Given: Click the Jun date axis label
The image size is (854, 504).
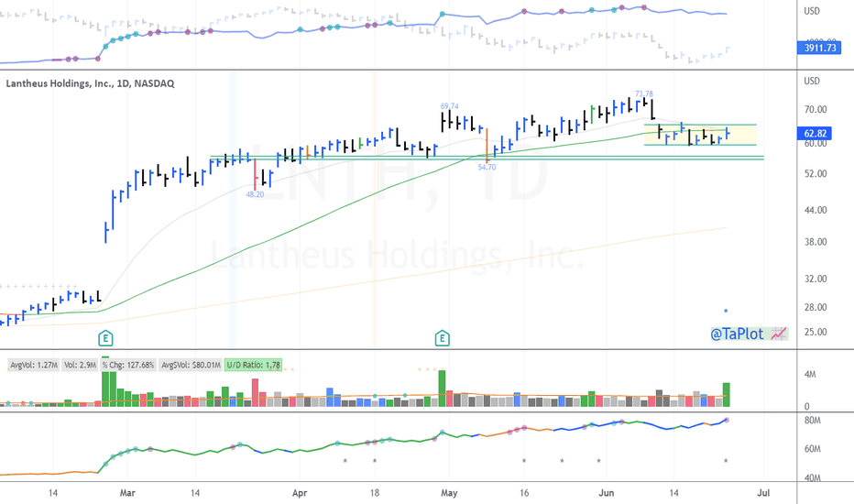Looking at the screenshot, I should click(x=607, y=493).
